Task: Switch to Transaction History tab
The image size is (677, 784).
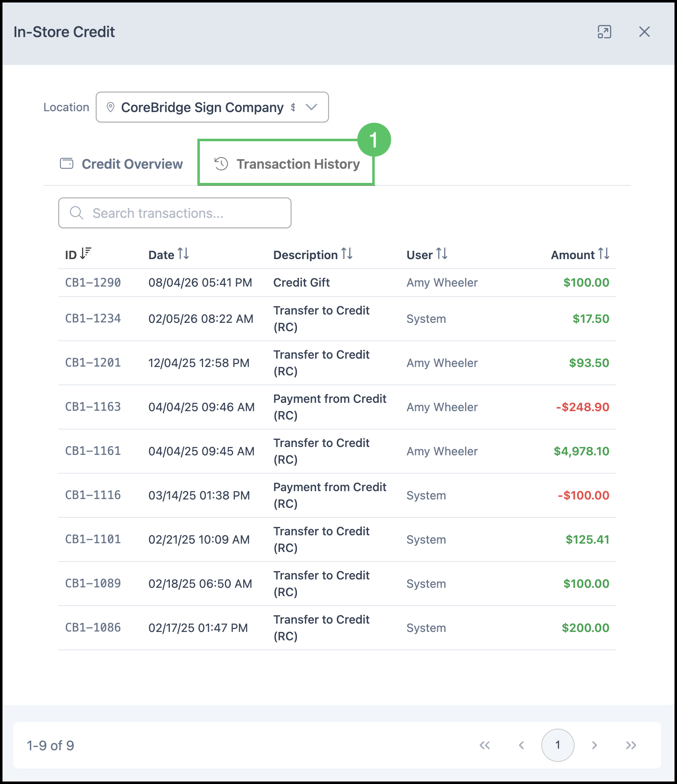Action: click(x=286, y=164)
